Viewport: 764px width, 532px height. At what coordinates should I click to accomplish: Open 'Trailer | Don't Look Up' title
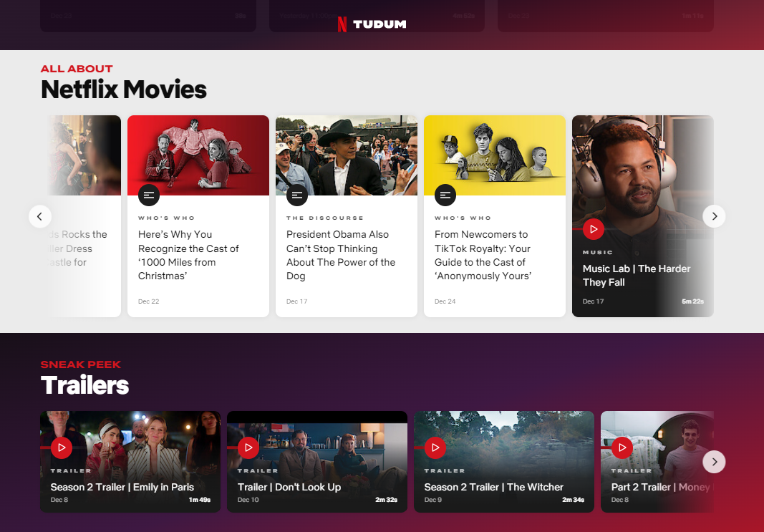coord(289,487)
